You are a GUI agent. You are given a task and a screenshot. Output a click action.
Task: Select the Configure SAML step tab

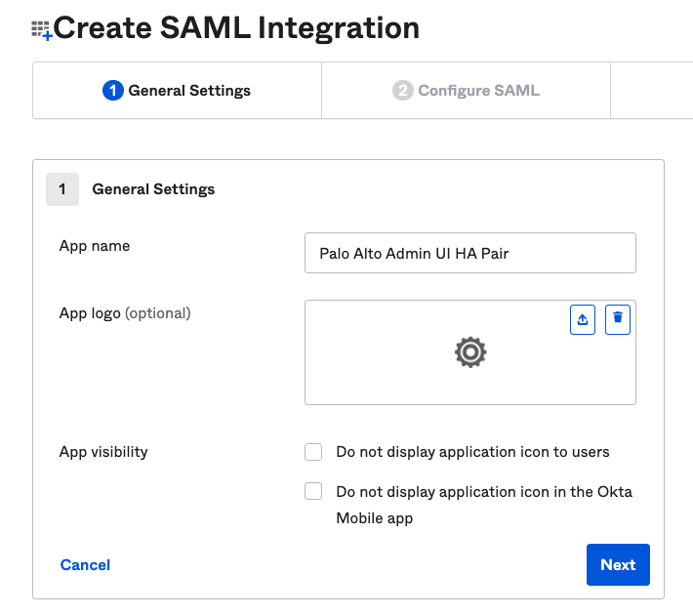coord(466,91)
